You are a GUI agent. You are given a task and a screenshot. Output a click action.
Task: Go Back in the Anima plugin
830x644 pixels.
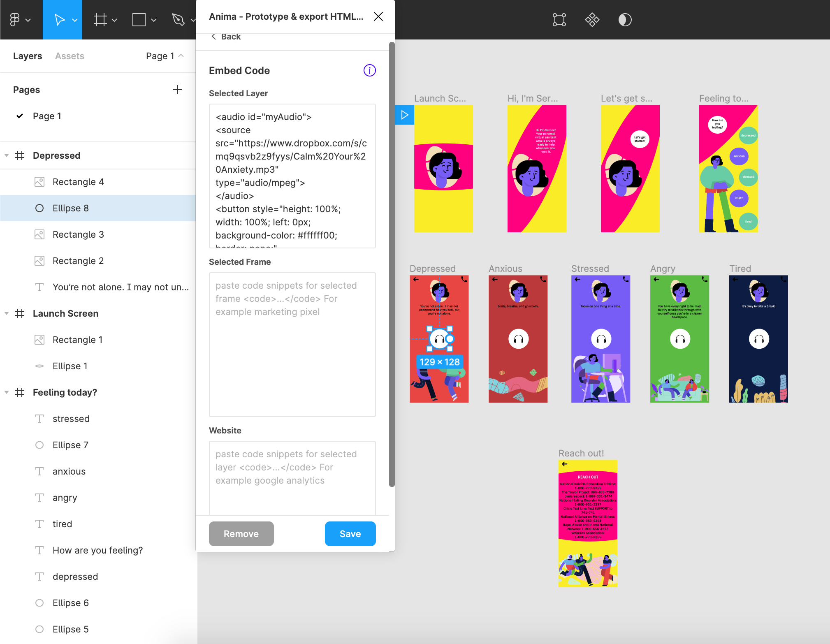tap(226, 37)
